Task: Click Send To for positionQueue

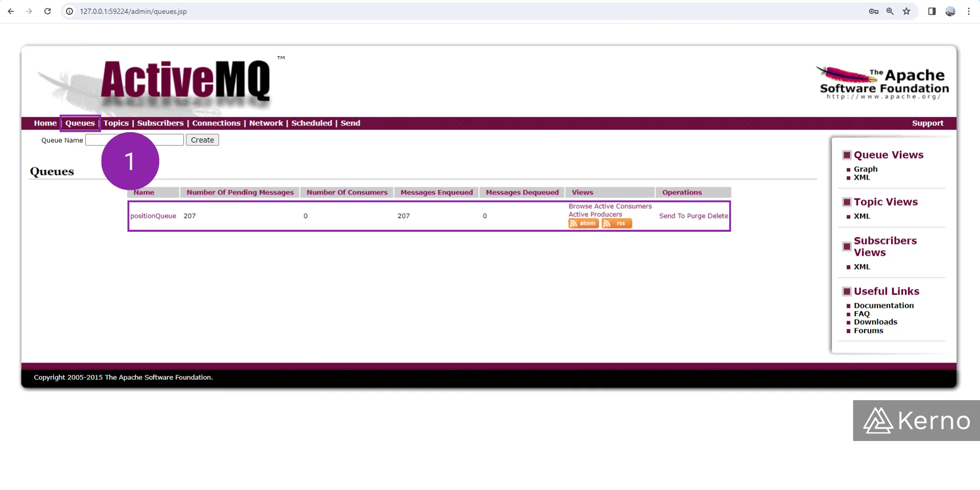Action: [x=672, y=216]
